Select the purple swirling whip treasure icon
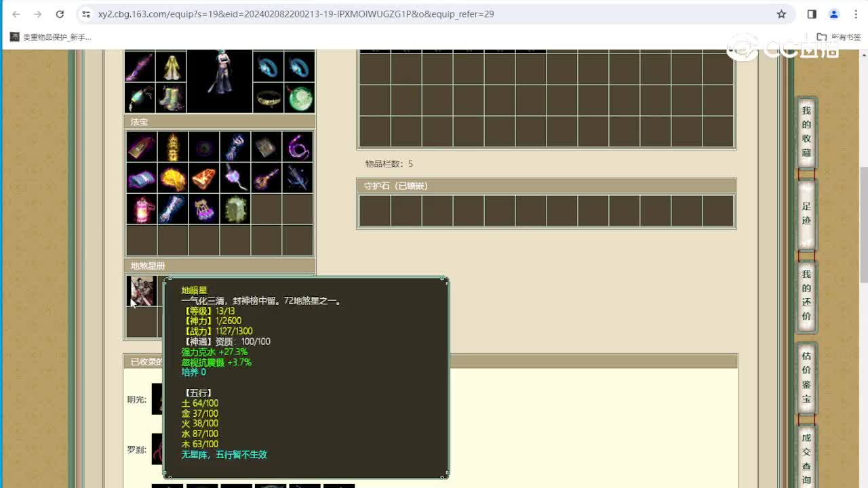Screen dimensions: 868x488 [x=297, y=146]
